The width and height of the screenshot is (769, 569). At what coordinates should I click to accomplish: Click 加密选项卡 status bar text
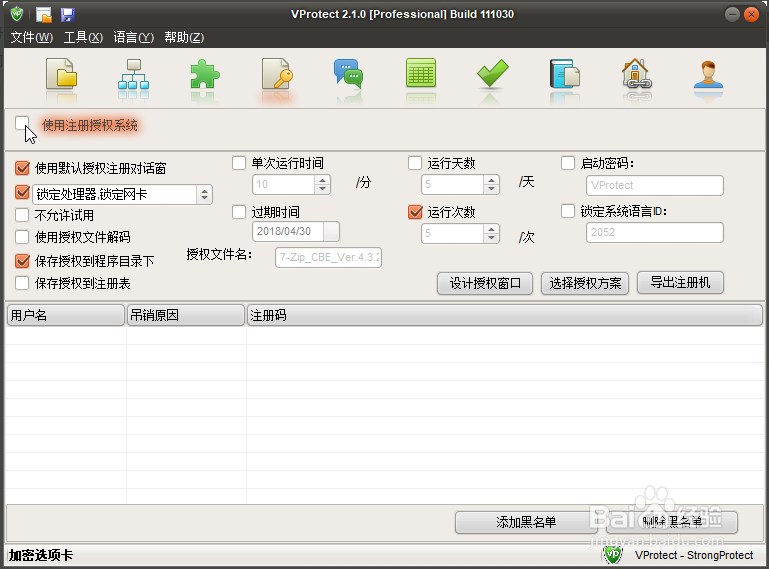pyautogui.click(x=41, y=555)
